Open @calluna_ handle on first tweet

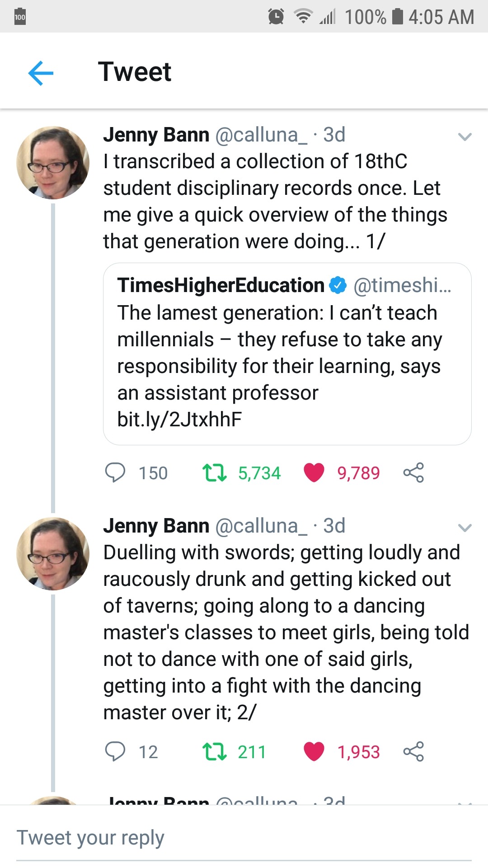(261, 135)
